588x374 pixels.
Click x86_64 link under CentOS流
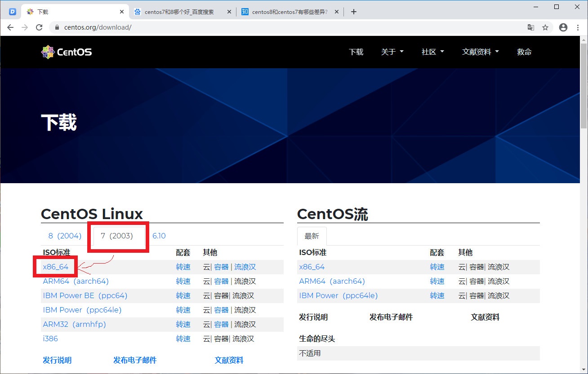tap(312, 267)
